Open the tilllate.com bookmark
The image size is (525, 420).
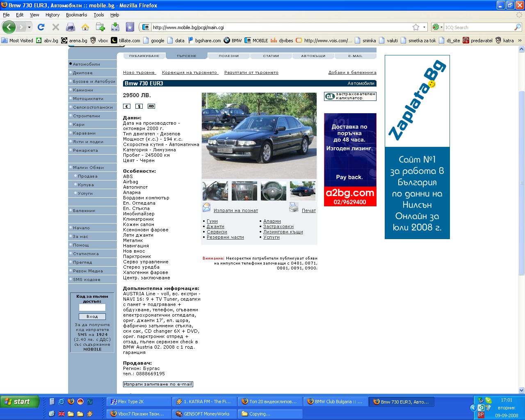coord(126,41)
